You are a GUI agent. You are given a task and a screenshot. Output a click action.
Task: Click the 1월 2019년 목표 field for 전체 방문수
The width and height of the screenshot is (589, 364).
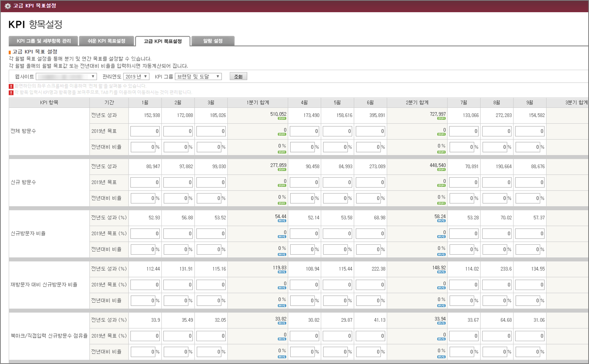145,131
